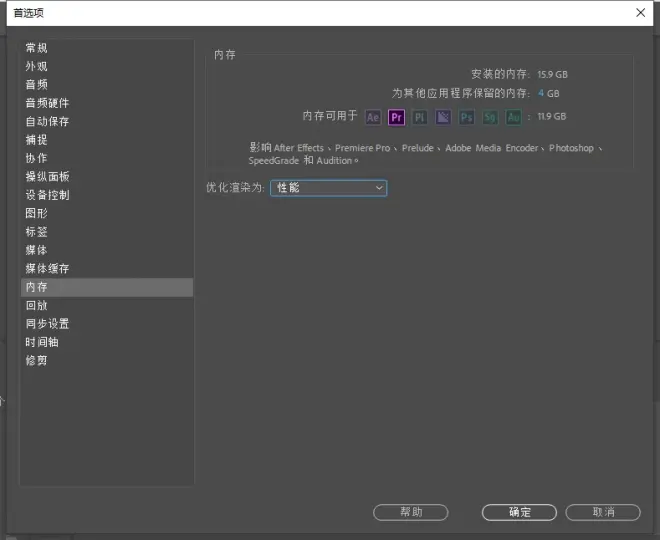
Task: Open the 捕捉 preferences category
Action: pyautogui.click(x=107, y=140)
